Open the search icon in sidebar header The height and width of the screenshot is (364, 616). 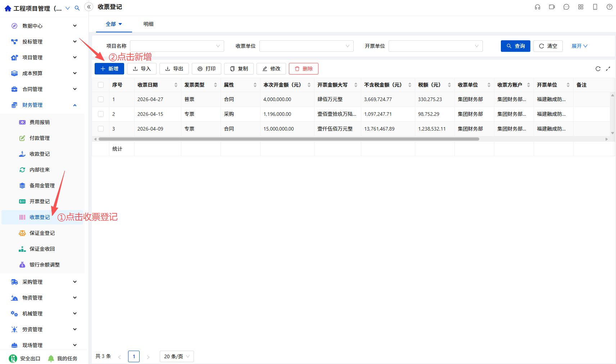[77, 8]
